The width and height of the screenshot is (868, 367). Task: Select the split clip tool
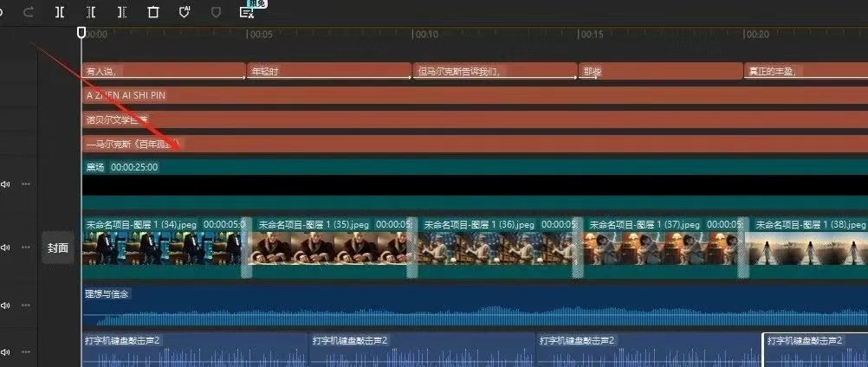click(x=60, y=11)
